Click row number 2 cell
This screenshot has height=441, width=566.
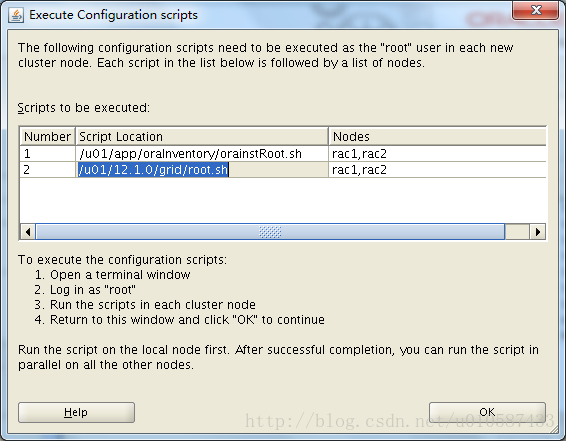47,169
